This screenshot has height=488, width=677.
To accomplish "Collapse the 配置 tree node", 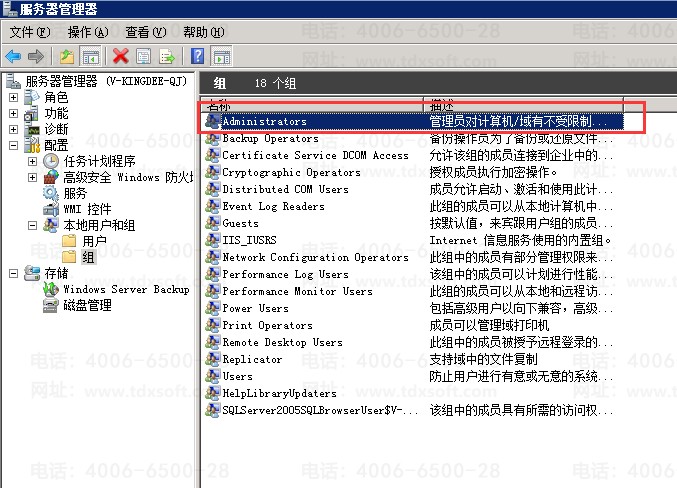I will coord(13,145).
